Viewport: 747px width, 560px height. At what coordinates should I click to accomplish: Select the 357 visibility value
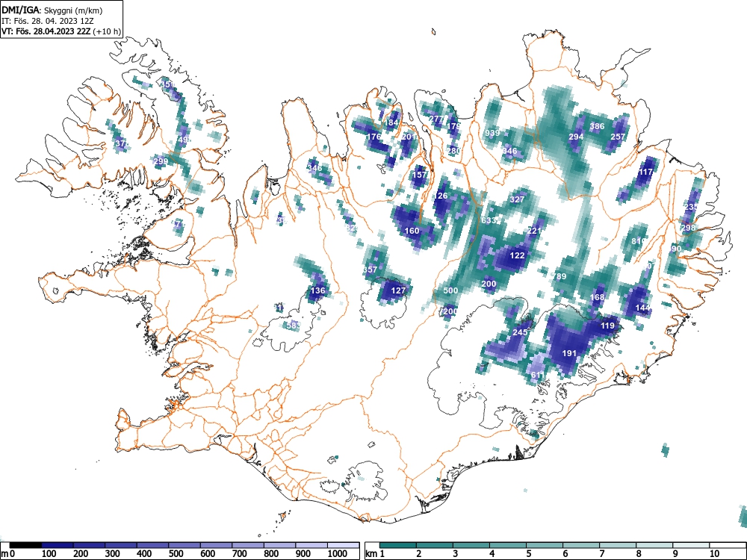point(371,270)
